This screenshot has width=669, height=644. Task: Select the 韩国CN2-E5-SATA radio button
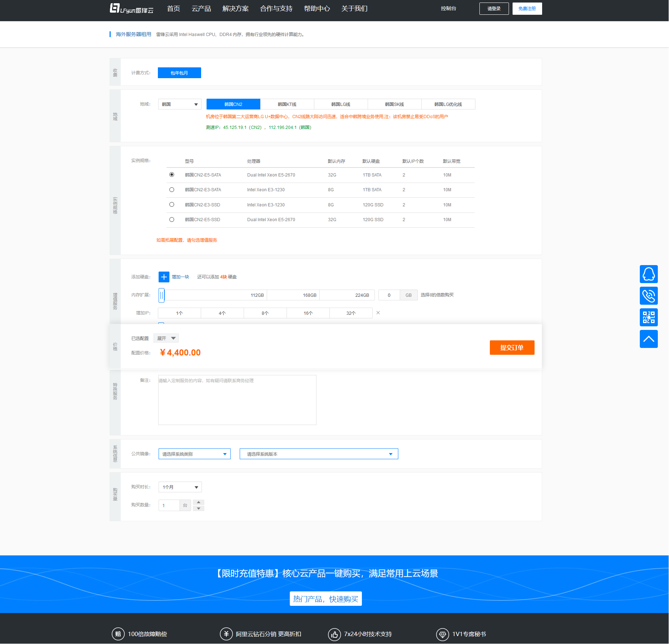point(172,175)
